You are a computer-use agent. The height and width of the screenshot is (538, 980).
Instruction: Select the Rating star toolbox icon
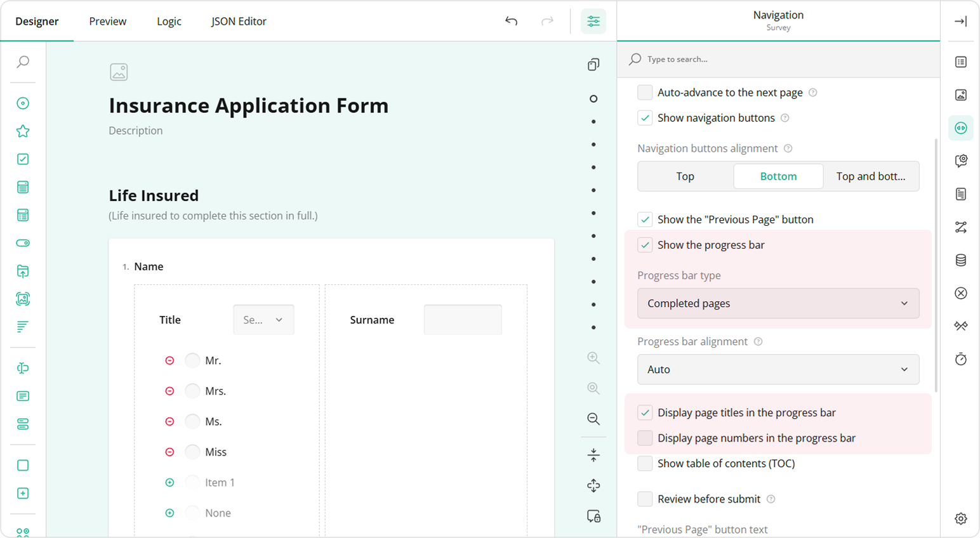click(23, 131)
